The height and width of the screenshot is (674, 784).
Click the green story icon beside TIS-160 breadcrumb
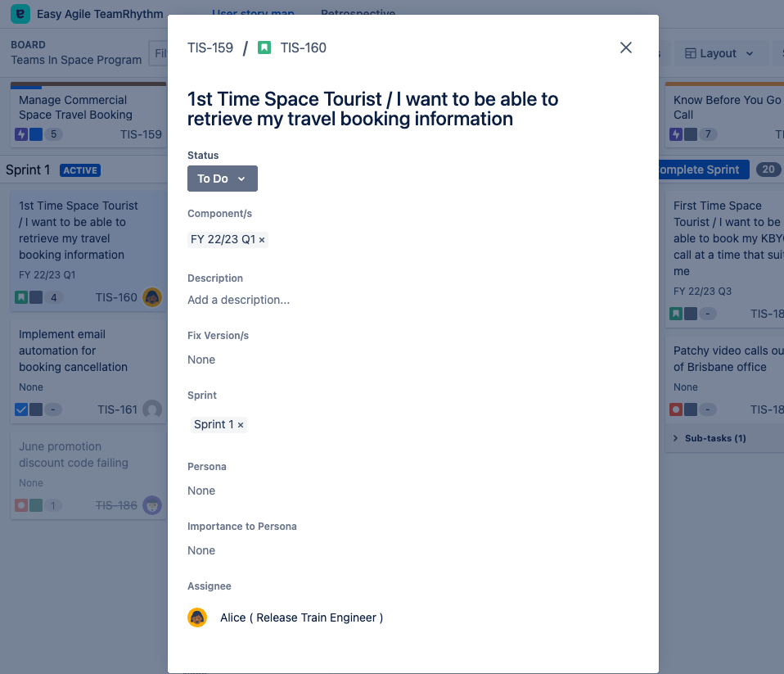tap(264, 47)
